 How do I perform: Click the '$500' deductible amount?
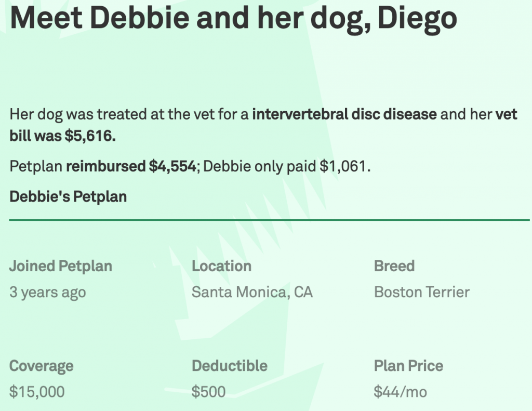click(209, 392)
